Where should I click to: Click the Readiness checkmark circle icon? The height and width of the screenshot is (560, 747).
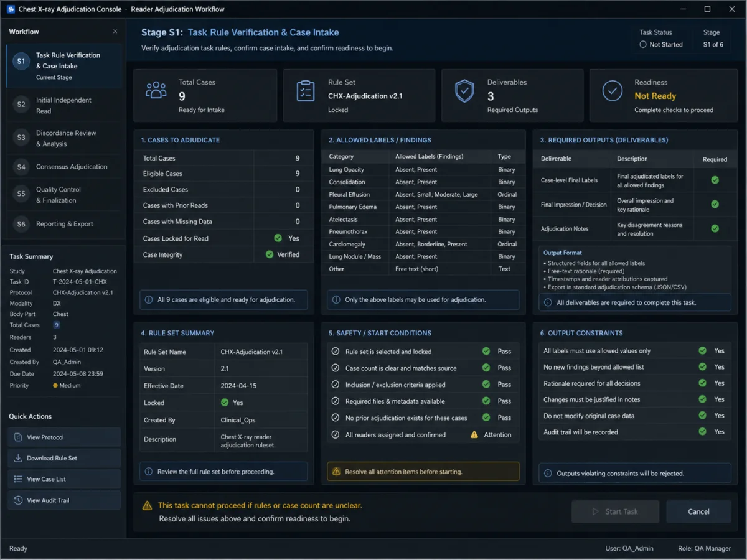click(613, 91)
